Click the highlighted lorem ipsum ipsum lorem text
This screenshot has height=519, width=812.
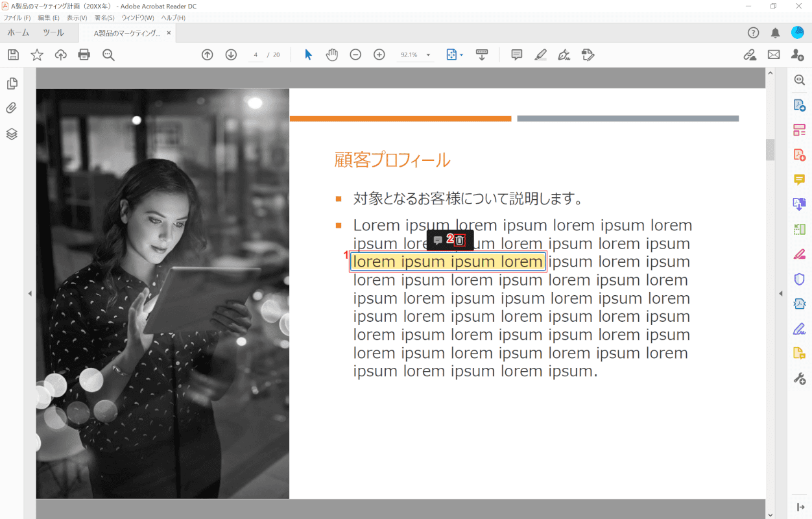click(x=448, y=261)
